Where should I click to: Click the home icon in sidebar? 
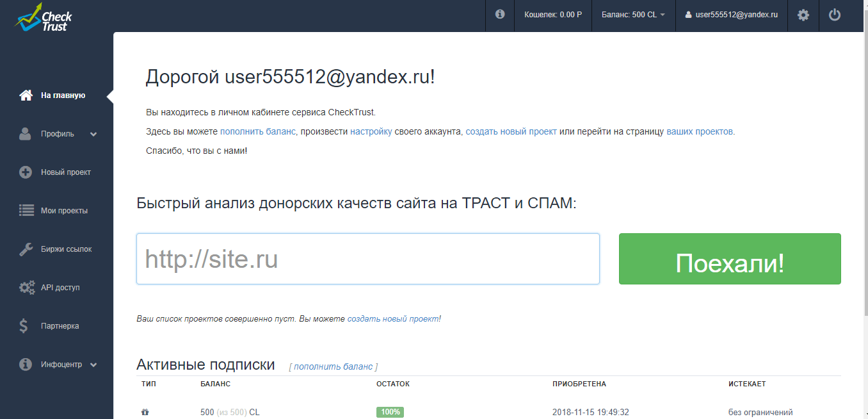[x=26, y=95]
